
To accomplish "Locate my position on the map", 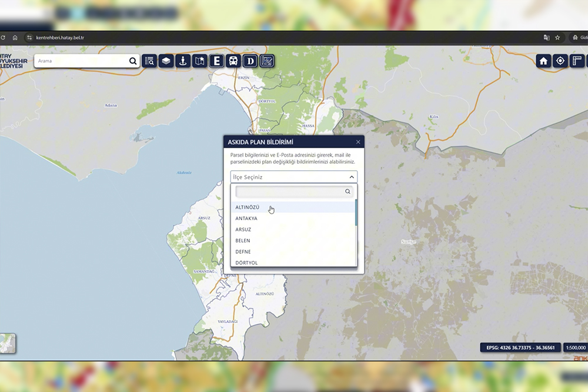I will (560, 61).
